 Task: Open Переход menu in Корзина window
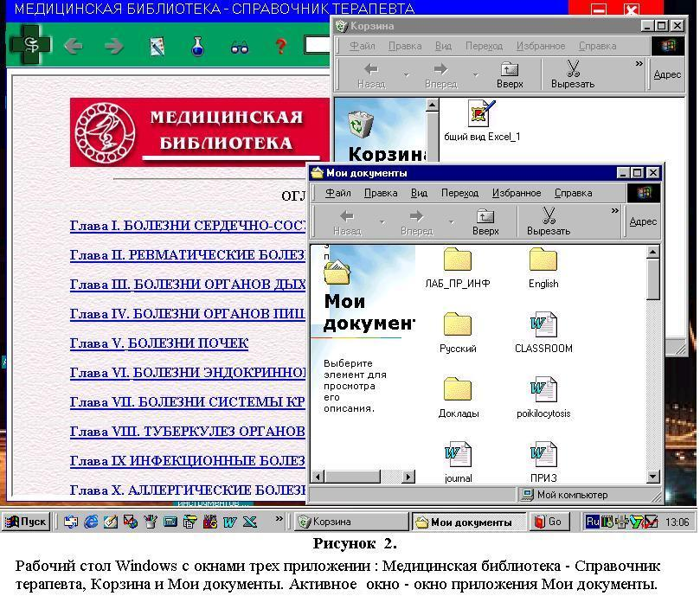pyautogui.click(x=484, y=46)
